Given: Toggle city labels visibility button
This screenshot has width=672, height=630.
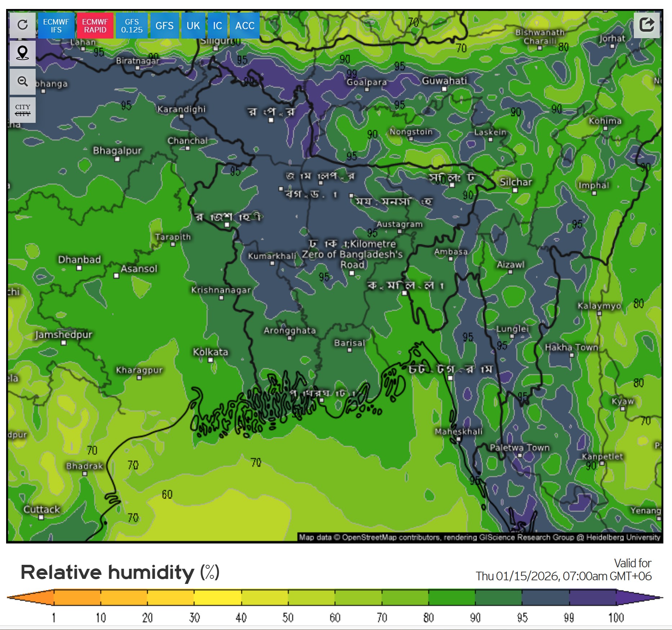Looking at the screenshot, I should coord(22,110).
